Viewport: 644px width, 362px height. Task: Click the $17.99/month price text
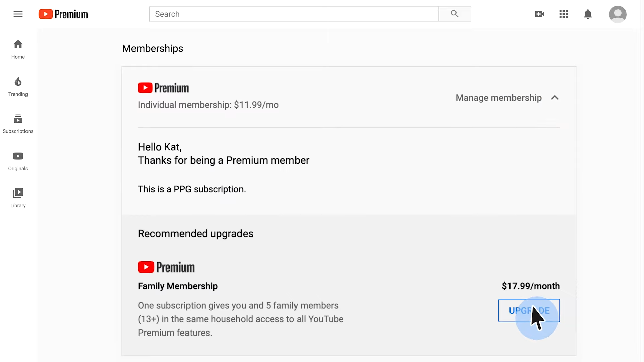tap(531, 286)
